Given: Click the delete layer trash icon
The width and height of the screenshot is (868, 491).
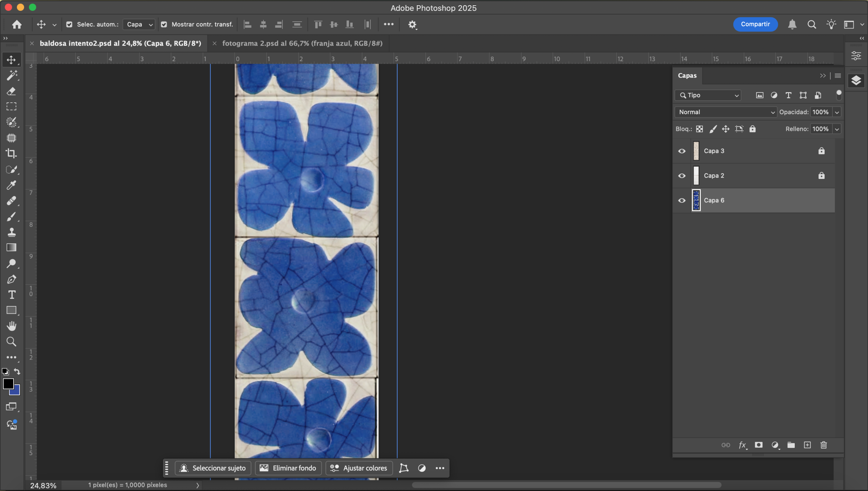Looking at the screenshot, I should coord(824,445).
